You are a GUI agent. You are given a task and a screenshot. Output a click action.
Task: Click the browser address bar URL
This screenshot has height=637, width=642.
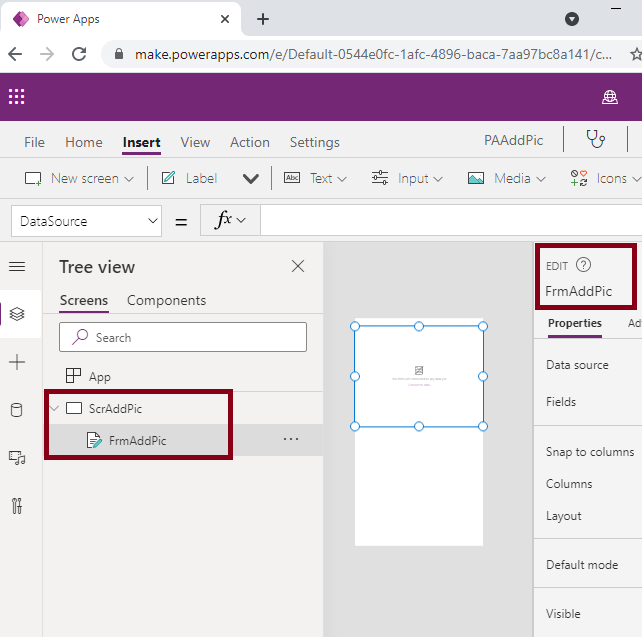373,54
